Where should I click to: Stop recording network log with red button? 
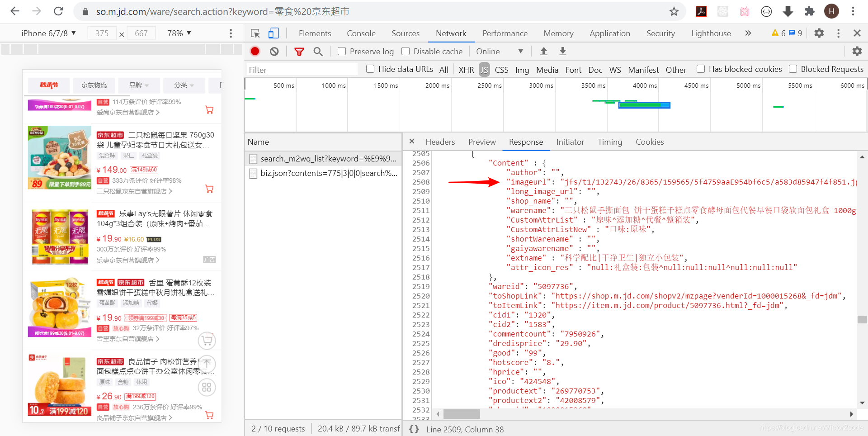[x=255, y=51]
